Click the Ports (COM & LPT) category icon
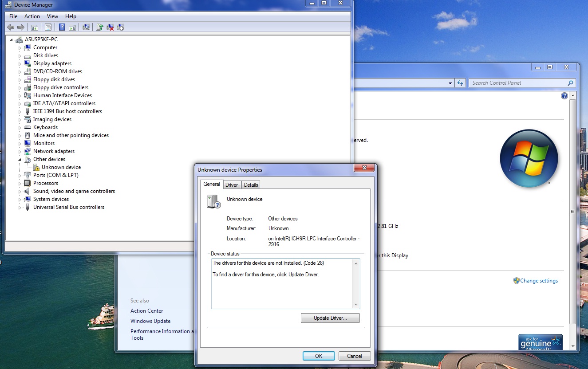Screen dimensions: 588x369 tap(28, 175)
